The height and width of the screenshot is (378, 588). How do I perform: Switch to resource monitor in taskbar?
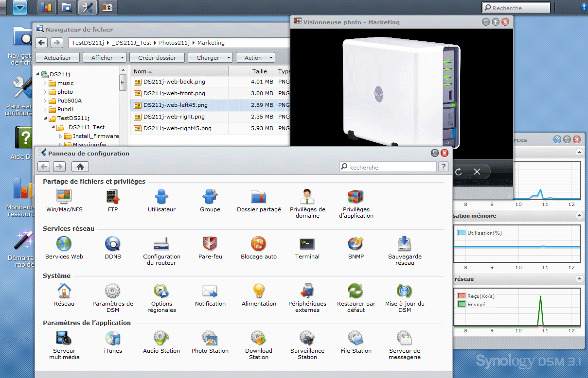click(x=47, y=7)
